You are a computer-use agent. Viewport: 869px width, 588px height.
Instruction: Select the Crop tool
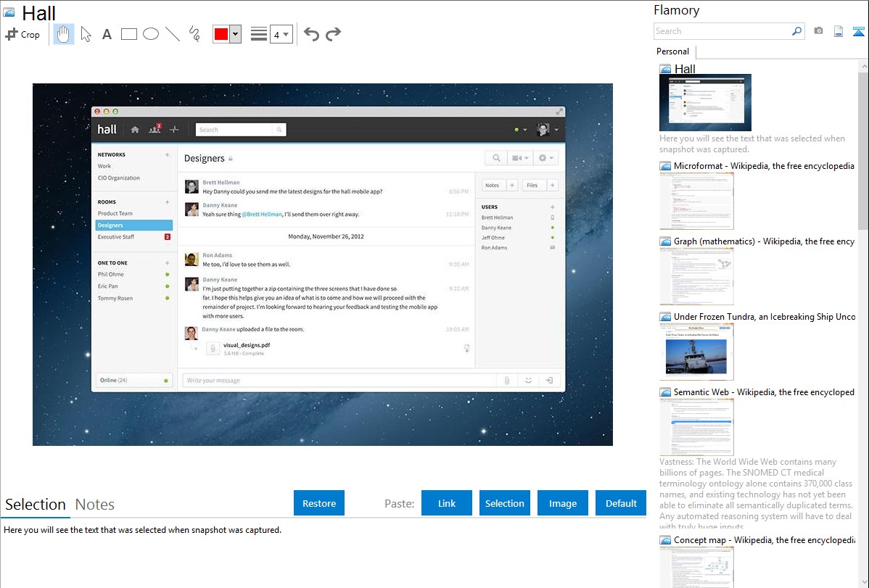pos(22,34)
